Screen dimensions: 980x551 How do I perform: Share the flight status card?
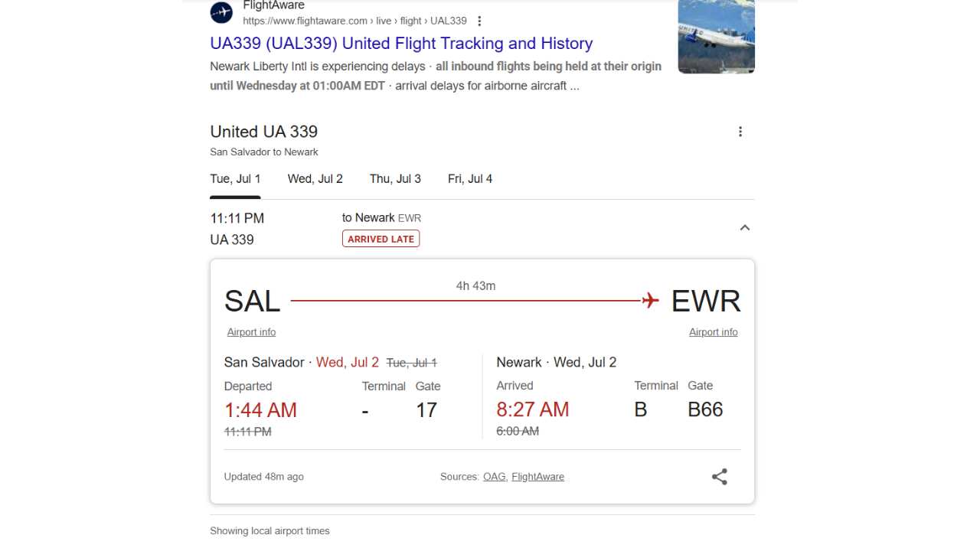[x=720, y=477]
